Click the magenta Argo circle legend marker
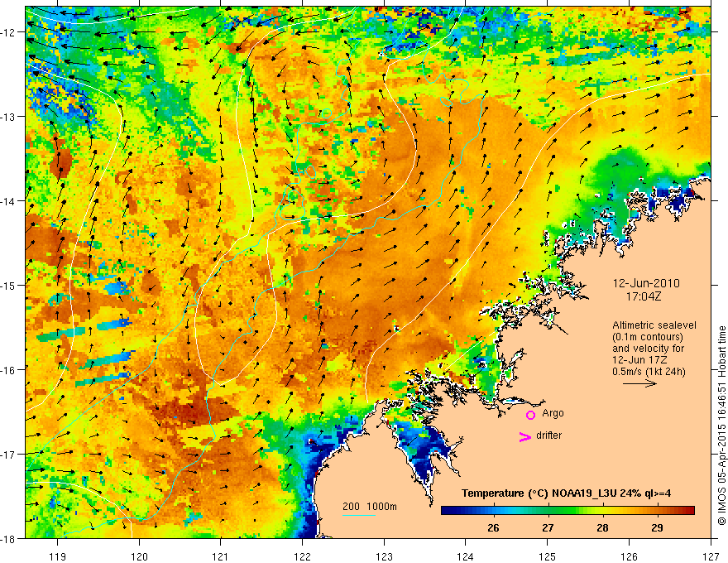The height and width of the screenshot is (563, 728). [x=530, y=415]
